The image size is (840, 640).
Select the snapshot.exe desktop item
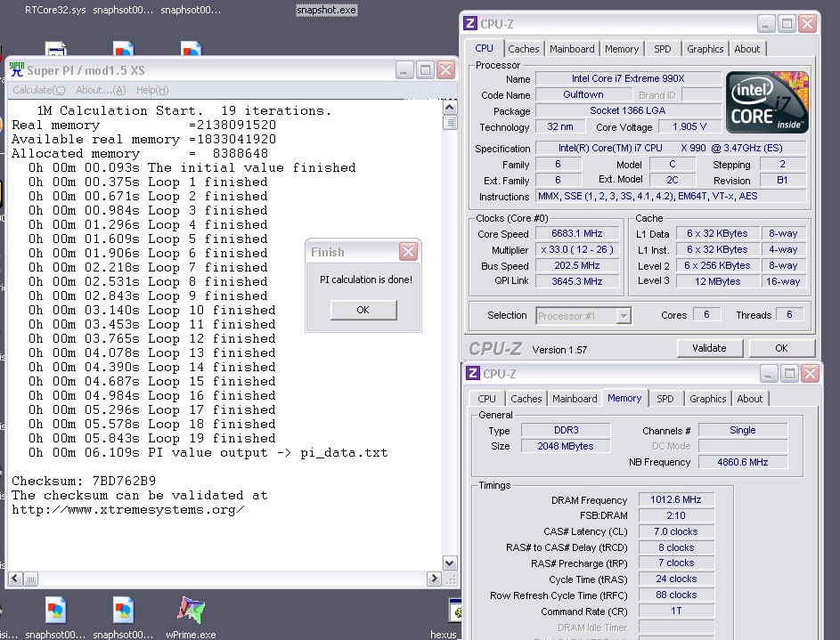326,11
